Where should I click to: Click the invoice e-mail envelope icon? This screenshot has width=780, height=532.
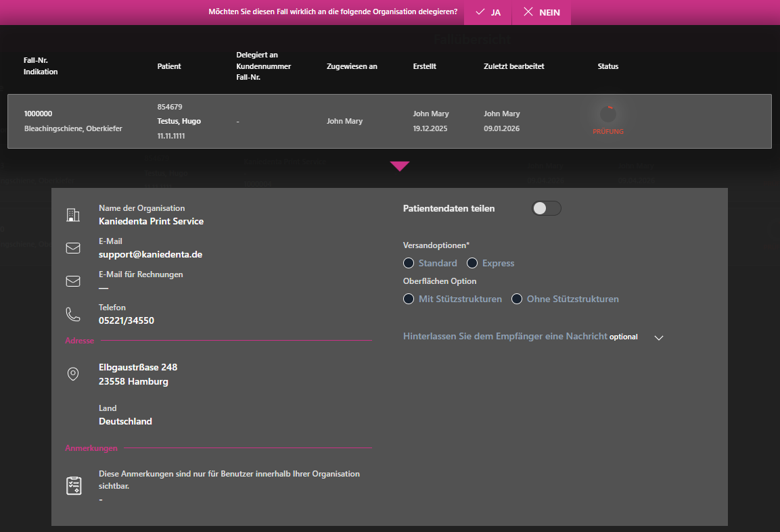(72, 281)
